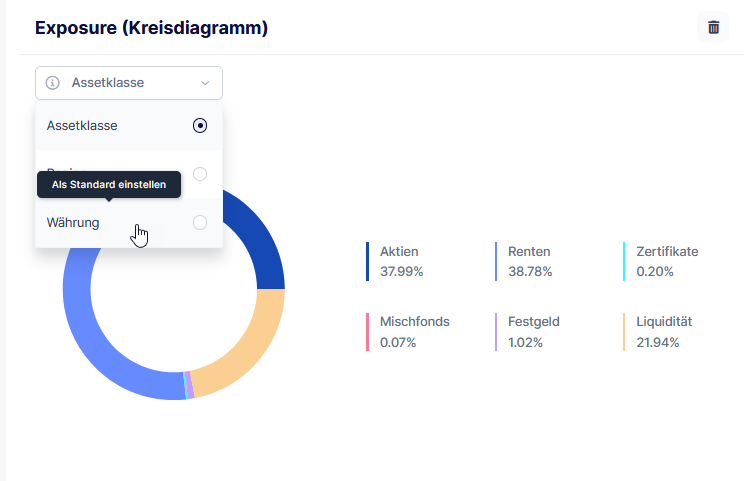Select the Währung radio button
The height and width of the screenshot is (481, 754).
pyautogui.click(x=200, y=223)
